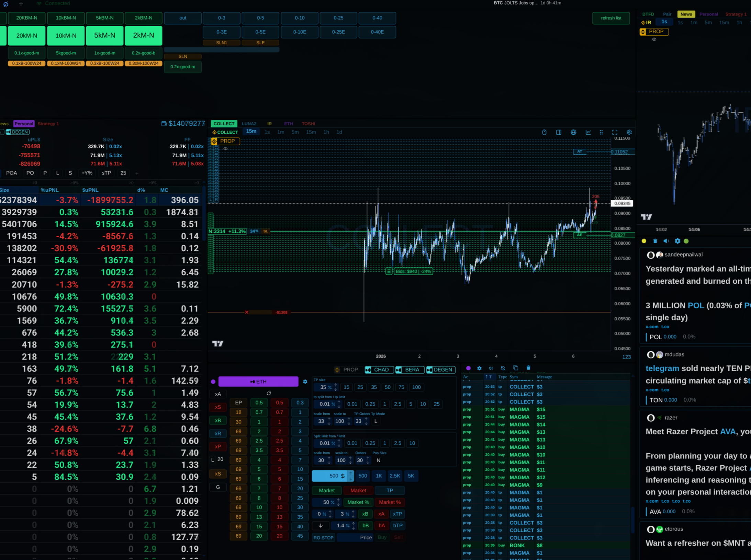751x560 pixels.
Task: Adjust the 50 % market stepper
Action: pyautogui.click(x=338, y=502)
